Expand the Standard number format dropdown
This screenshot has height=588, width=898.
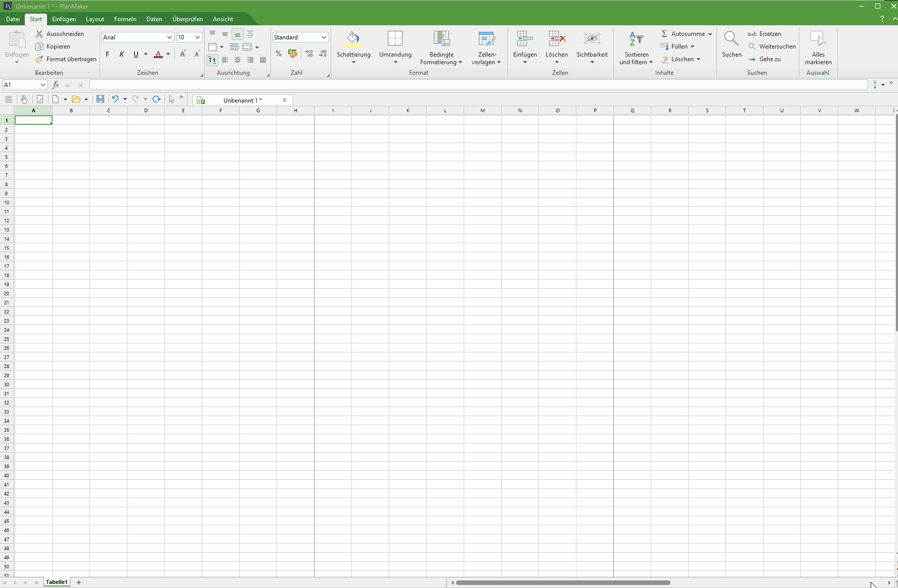[324, 37]
